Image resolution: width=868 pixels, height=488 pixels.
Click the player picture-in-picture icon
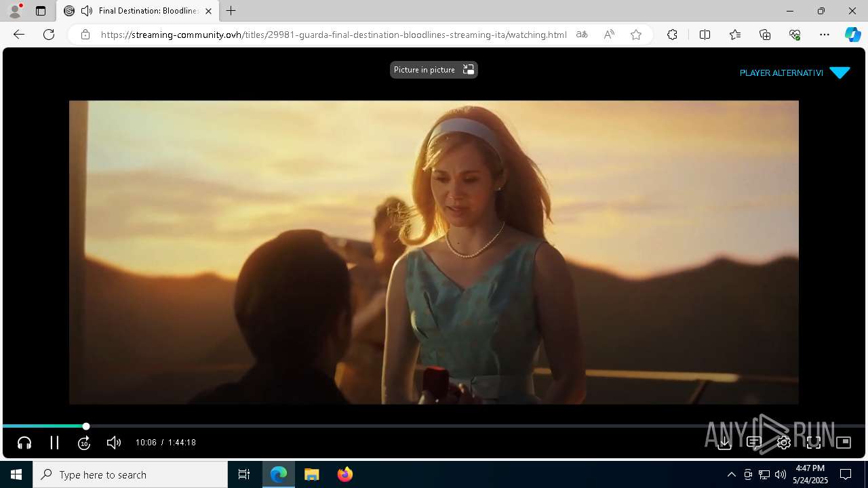pyautogui.click(x=844, y=443)
